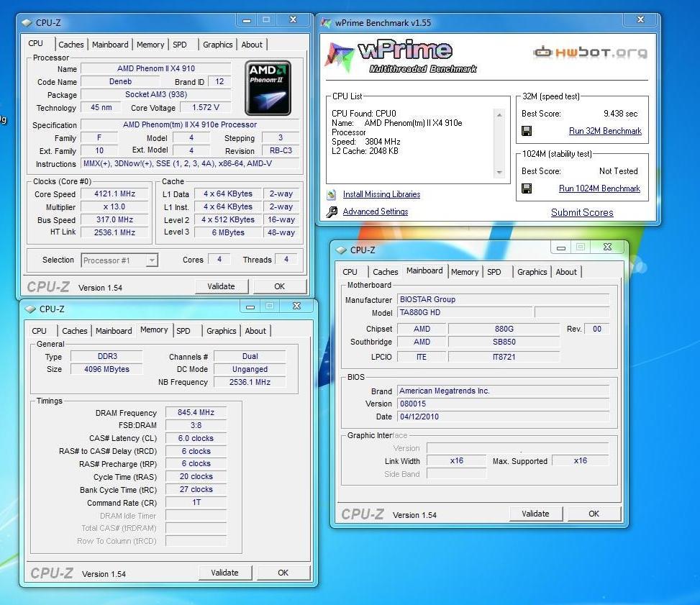Click OK in top-left CPU-Z window
The image size is (700, 605).
(x=280, y=286)
